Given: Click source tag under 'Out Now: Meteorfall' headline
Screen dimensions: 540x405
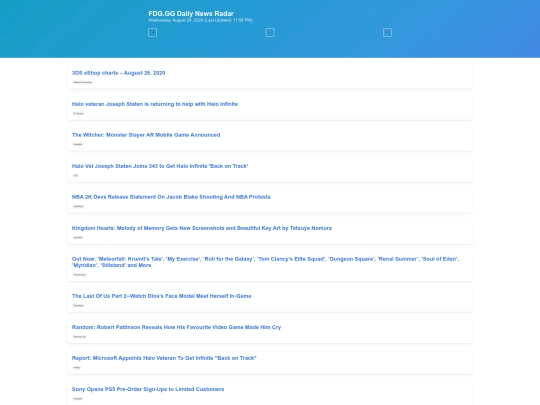Looking at the screenshot, I should point(80,275).
